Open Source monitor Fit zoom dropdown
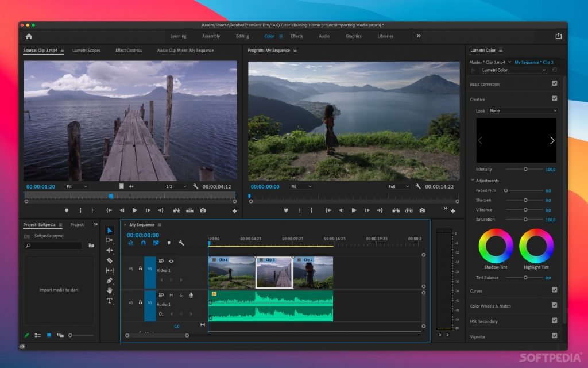The height and width of the screenshot is (368, 588). (x=77, y=187)
